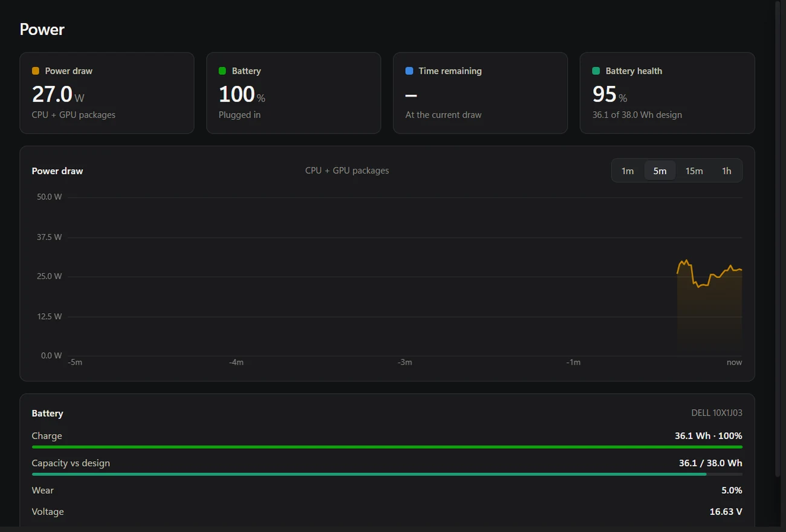Click the green Charge progress bar
This screenshot has height=532, width=786.
pyautogui.click(x=387, y=447)
